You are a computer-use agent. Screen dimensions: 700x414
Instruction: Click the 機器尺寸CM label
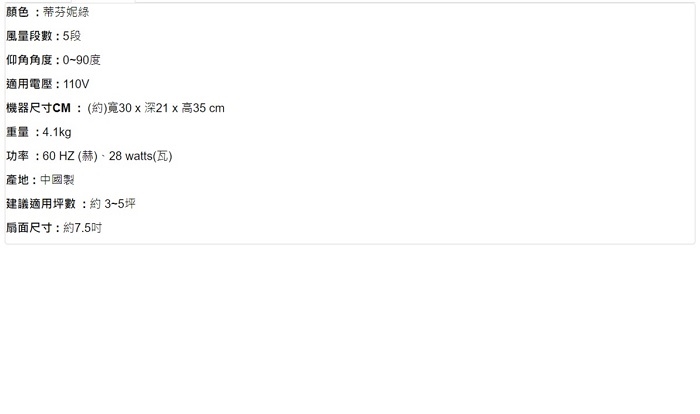click(x=40, y=108)
